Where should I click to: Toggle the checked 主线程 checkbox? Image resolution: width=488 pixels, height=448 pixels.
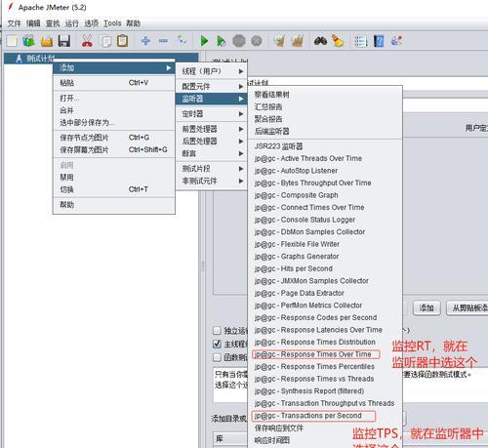pyautogui.click(x=218, y=344)
